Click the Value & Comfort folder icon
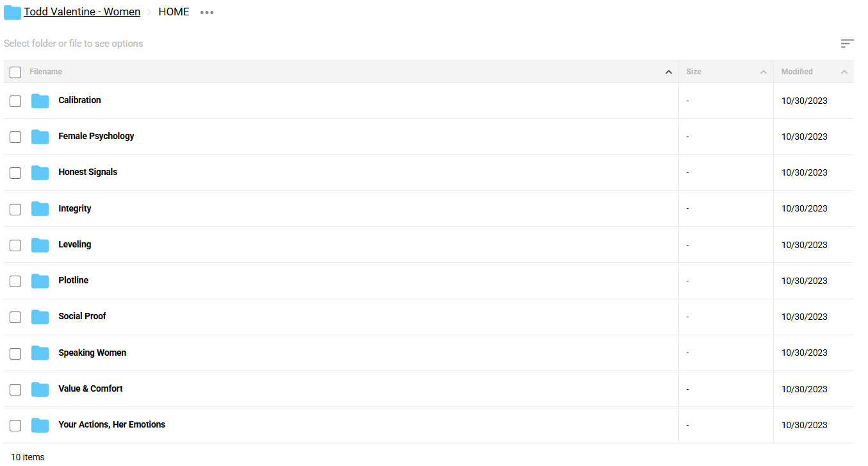This screenshot has width=868, height=466. (40, 389)
